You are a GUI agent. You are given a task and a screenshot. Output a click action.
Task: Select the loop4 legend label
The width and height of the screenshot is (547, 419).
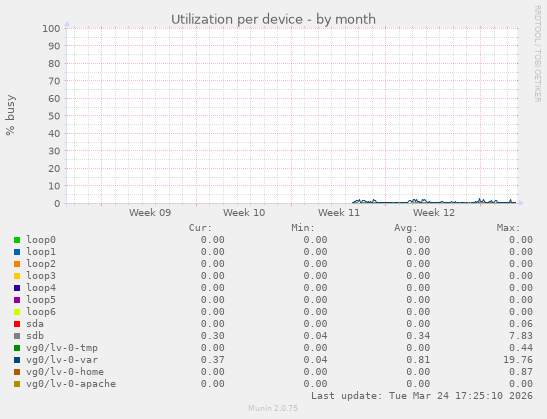click(41, 288)
